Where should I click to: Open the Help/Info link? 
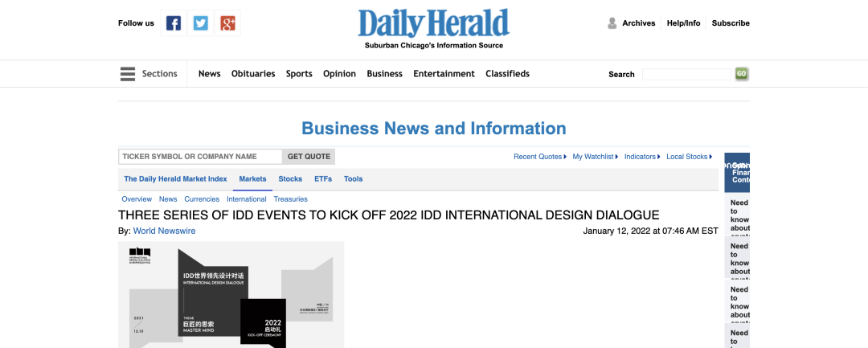point(683,23)
